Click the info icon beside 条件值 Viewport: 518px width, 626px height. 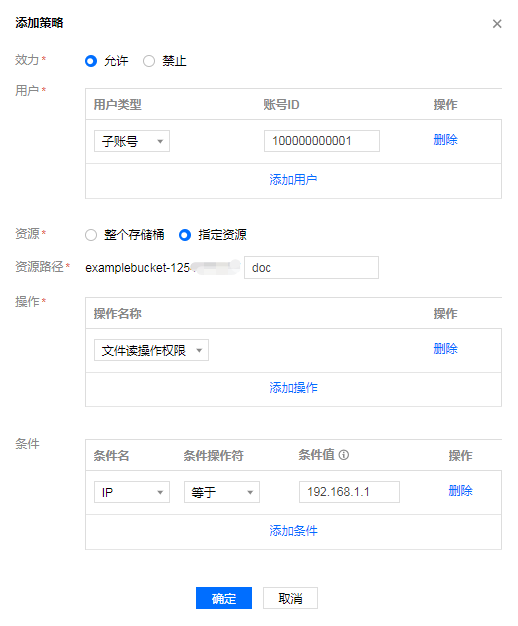coord(343,455)
